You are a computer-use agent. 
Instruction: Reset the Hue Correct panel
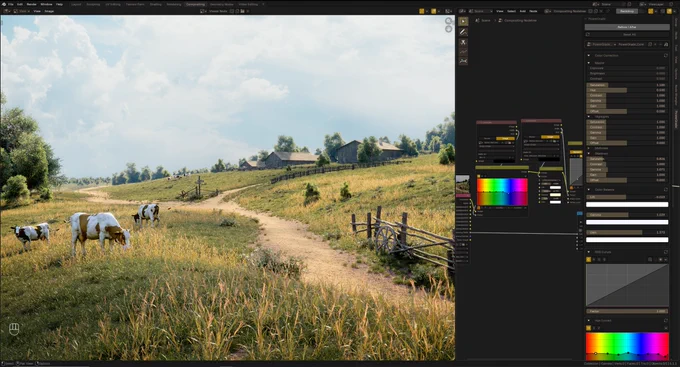tap(666, 321)
